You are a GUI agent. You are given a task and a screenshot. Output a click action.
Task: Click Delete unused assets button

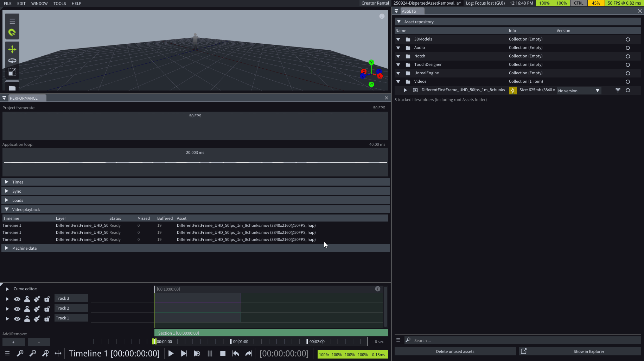tap(455, 351)
